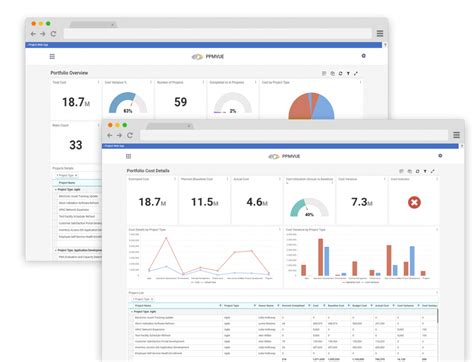The width and height of the screenshot is (474, 362).
Task: Click the address bar in the rear browser window
Action: pos(217,34)
